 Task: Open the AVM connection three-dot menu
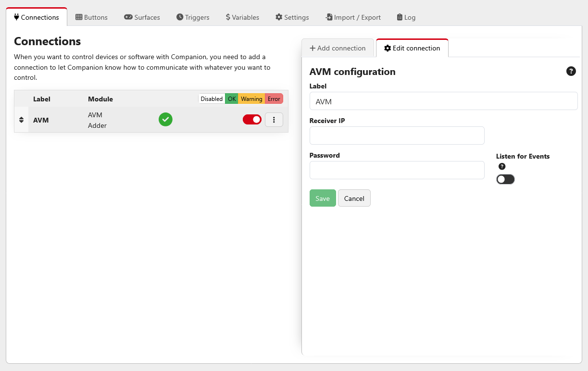[274, 120]
